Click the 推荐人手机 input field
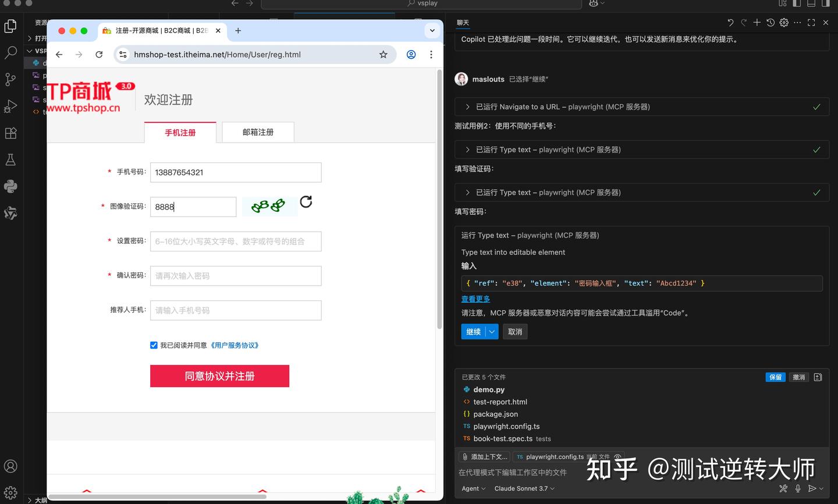 (236, 310)
